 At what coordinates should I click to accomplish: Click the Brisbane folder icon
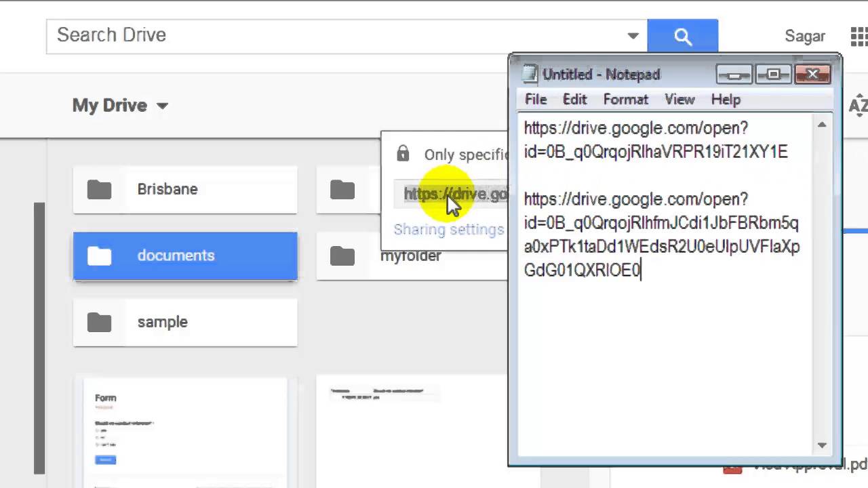[x=99, y=190]
